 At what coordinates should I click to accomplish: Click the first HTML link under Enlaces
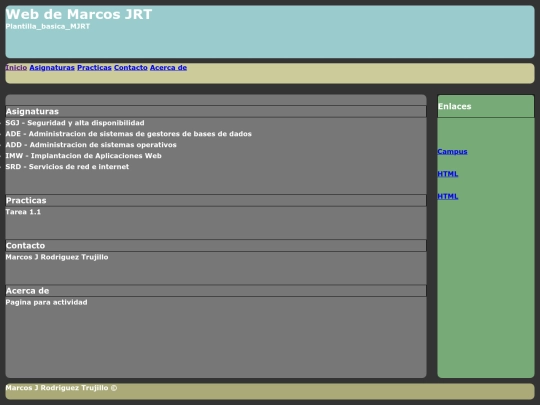[x=448, y=174]
